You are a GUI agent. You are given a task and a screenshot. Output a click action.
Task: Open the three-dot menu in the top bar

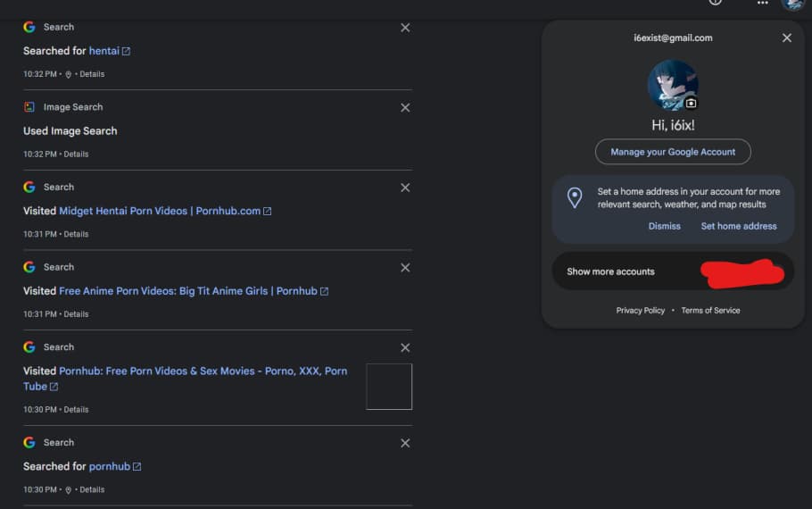coord(762,3)
